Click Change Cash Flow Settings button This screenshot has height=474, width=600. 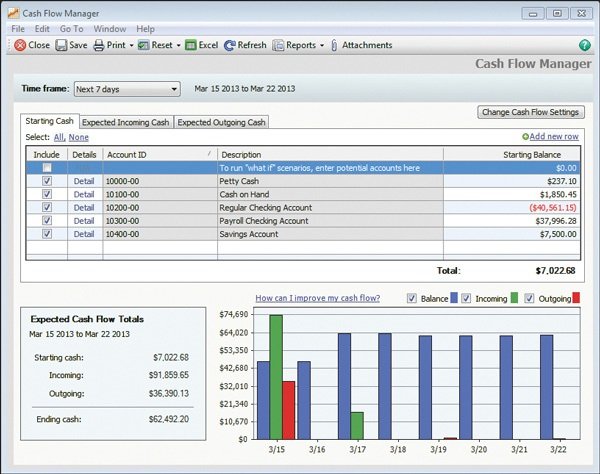click(x=530, y=112)
